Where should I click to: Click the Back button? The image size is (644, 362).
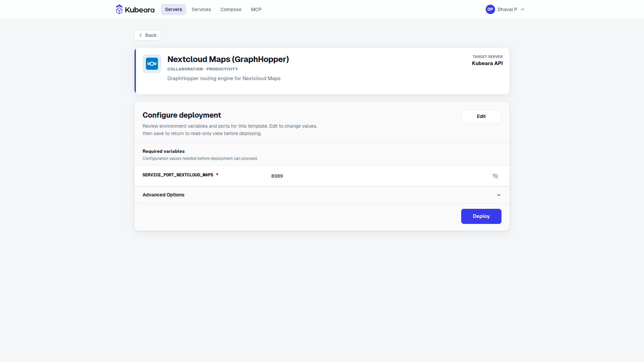click(x=148, y=35)
